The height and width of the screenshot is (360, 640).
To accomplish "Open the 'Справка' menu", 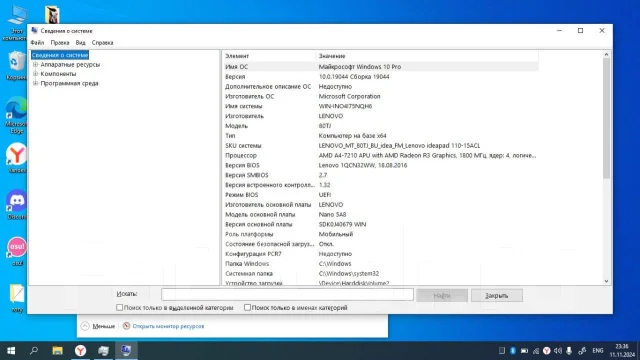I will coord(102,42).
